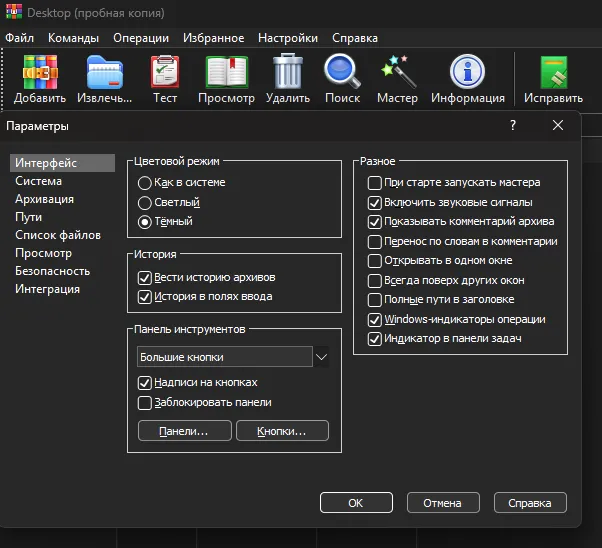Image resolution: width=602 pixels, height=548 pixels.
Task: Open the Пути settings category
Action: tap(28, 217)
